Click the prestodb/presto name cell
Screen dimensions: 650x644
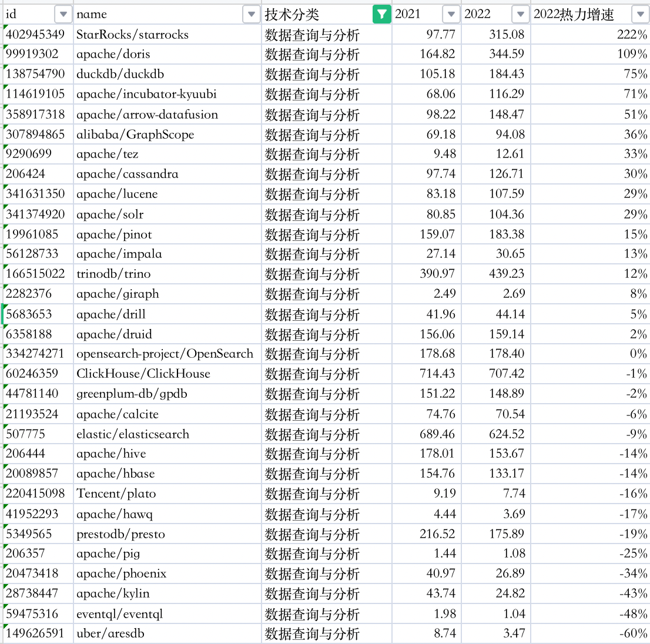pos(120,534)
